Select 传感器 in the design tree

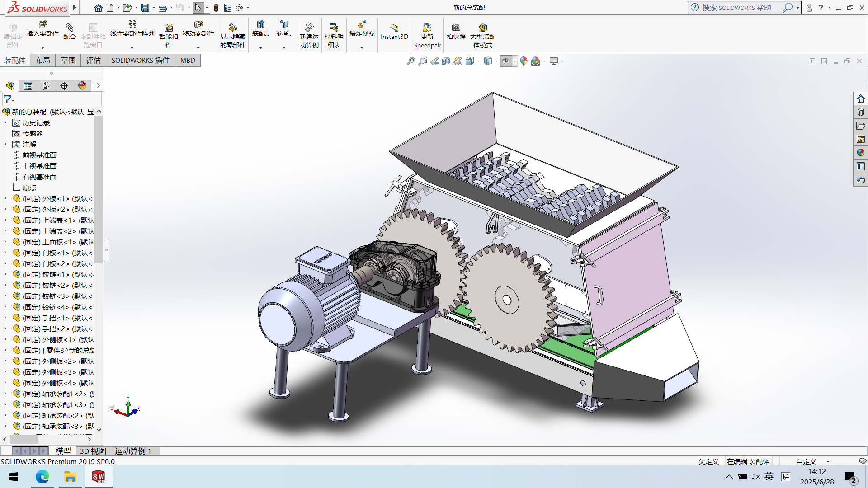(x=33, y=133)
